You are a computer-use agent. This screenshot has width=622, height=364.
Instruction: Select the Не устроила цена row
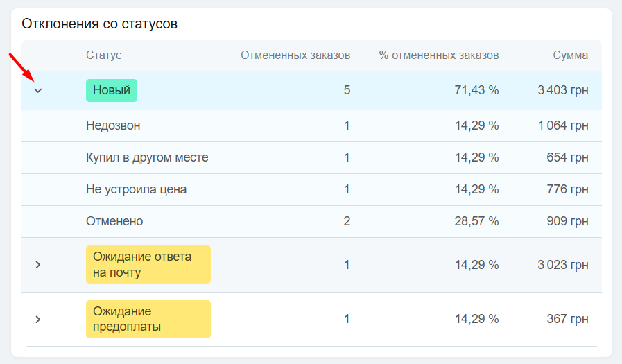(136, 189)
